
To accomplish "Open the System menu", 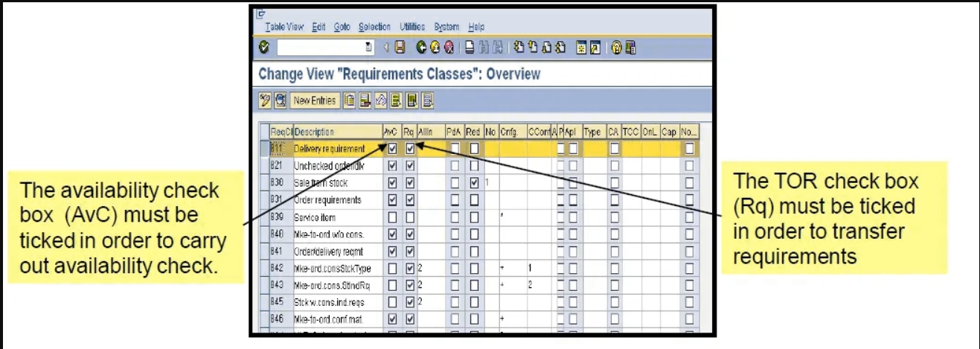I will click(446, 28).
